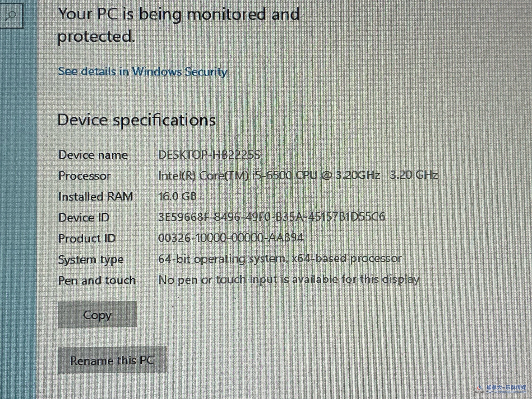Click the PC monitored and protected status text
This screenshot has height=399, width=532.
[178, 25]
